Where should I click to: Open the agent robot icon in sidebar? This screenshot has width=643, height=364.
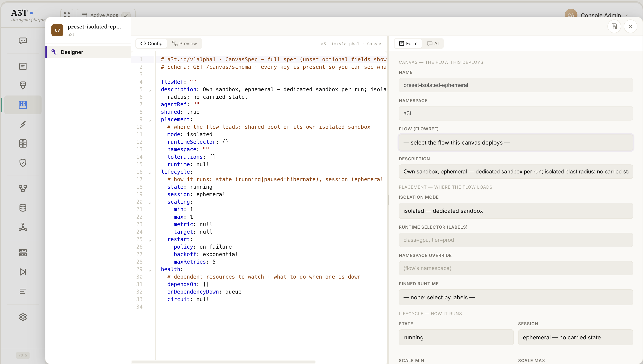(23, 85)
